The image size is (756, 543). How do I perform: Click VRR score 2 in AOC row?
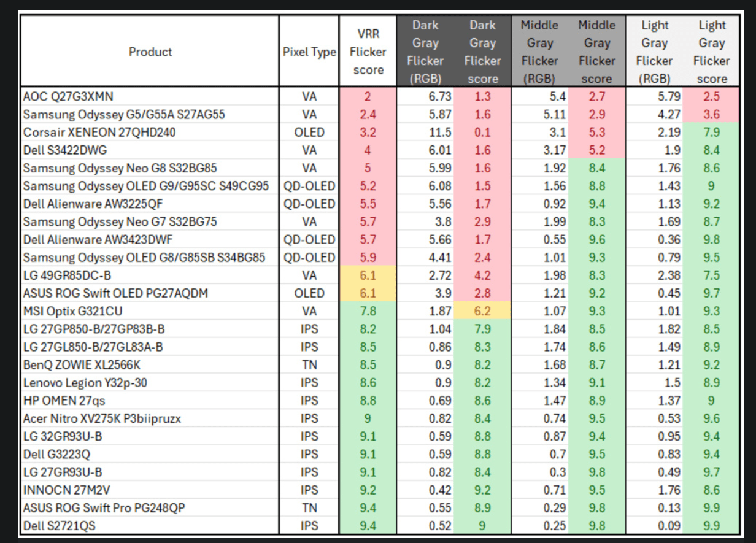[x=368, y=97]
